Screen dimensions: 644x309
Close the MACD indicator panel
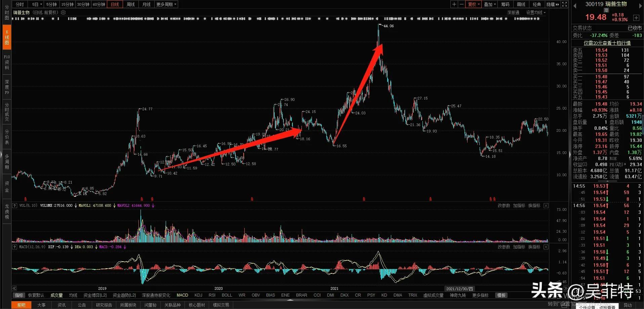coord(546,247)
